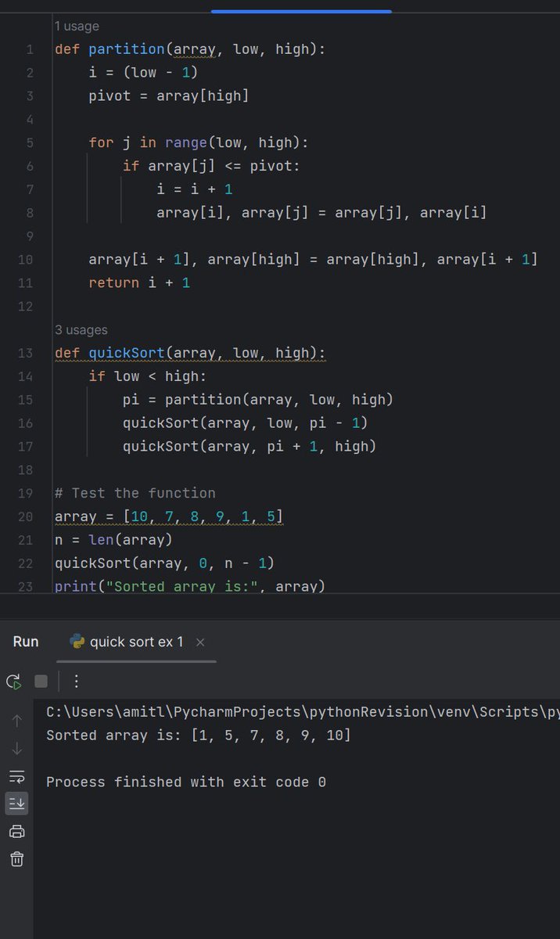Click the Stop process square icon
The width and height of the screenshot is (560, 939).
click(41, 682)
